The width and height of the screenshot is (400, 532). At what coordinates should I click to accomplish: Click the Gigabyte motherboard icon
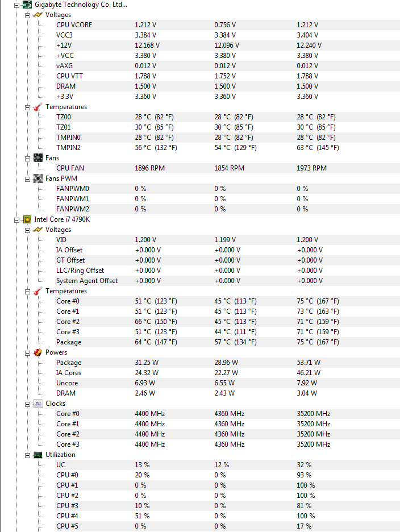(x=27, y=5)
